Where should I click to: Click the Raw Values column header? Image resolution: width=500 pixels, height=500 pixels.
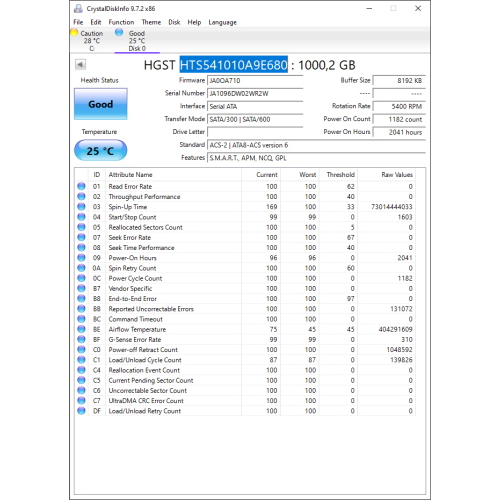tap(397, 175)
